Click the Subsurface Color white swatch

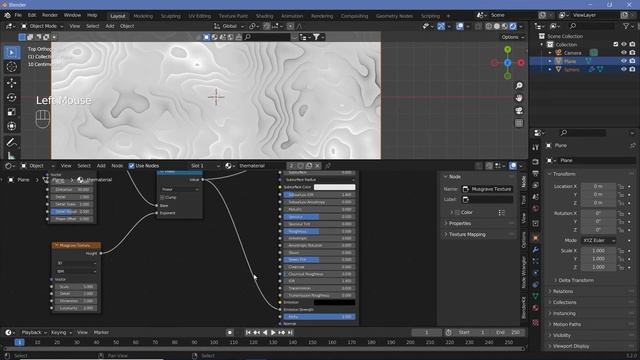(334, 187)
